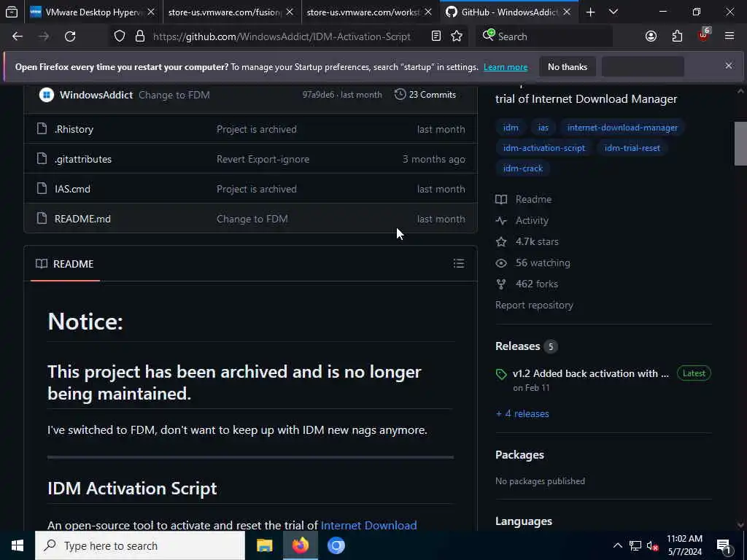Open the IAS.cmd file
This screenshot has width=747, height=560.
72,189
